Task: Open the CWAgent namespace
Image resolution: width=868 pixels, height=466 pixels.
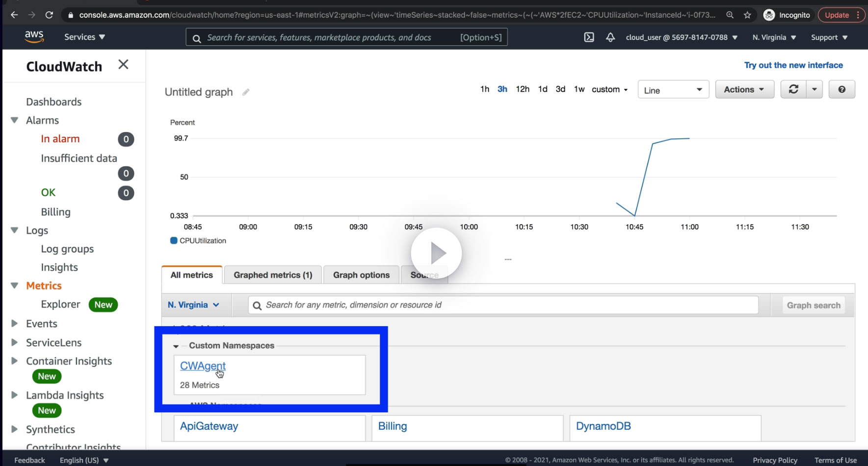Action: click(x=203, y=366)
